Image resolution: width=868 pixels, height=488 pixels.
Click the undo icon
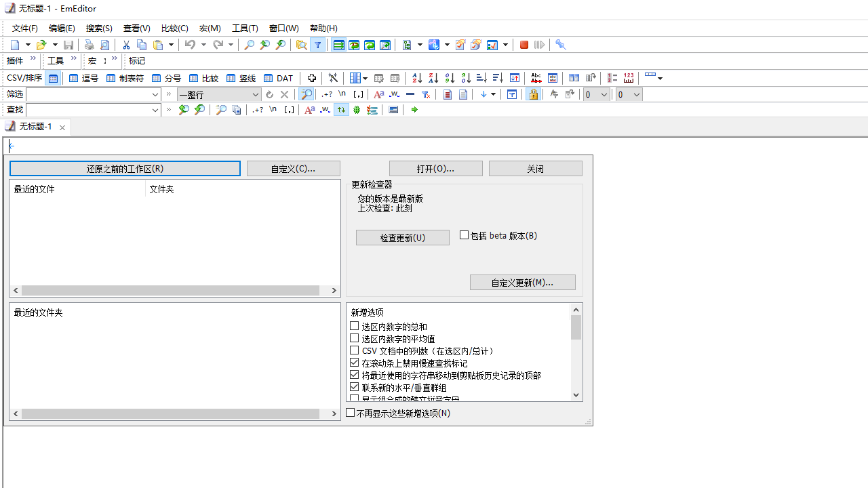(191, 45)
